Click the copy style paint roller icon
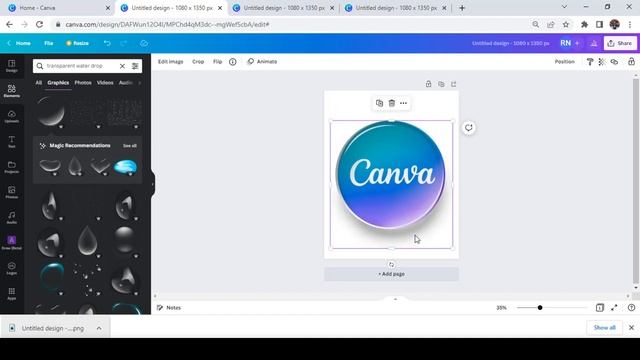Viewport: 640px width, 360px height. pos(590,62)
